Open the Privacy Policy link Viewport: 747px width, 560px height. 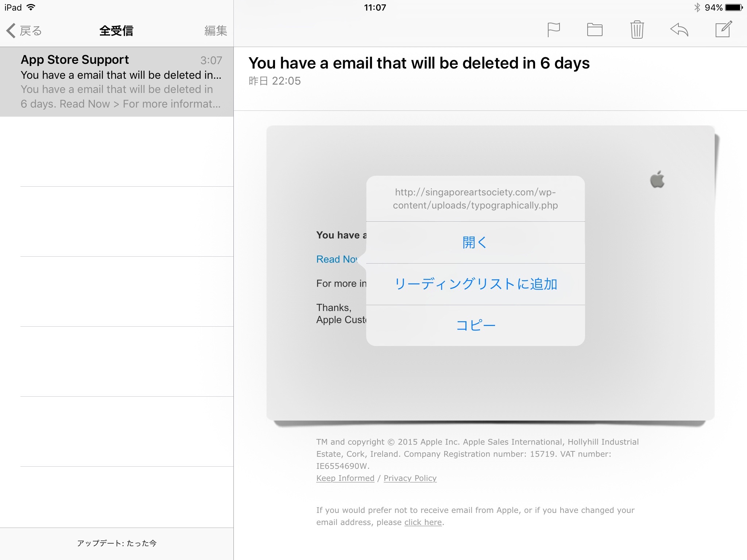pos(410,478)
